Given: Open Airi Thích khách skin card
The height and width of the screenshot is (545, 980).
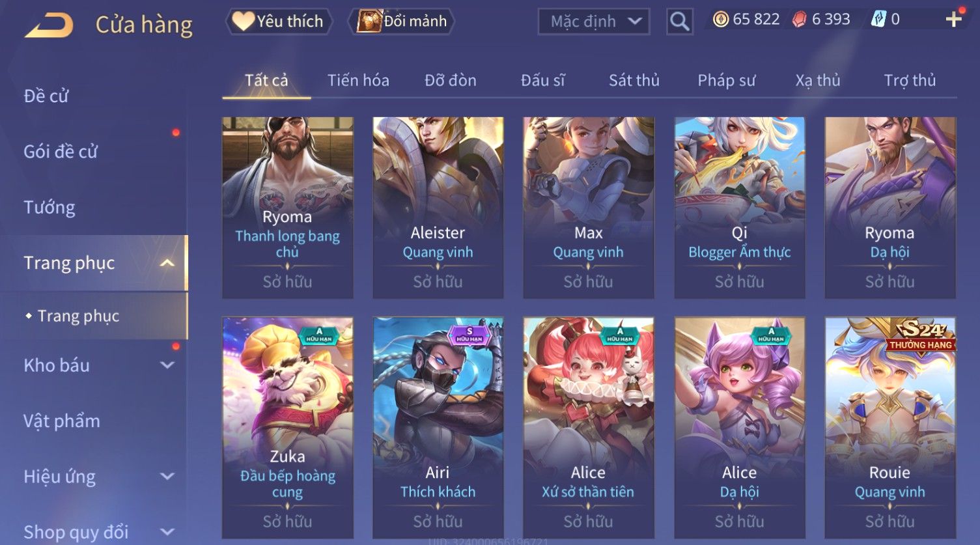Looking at the screenshot, I should [438, 428].
